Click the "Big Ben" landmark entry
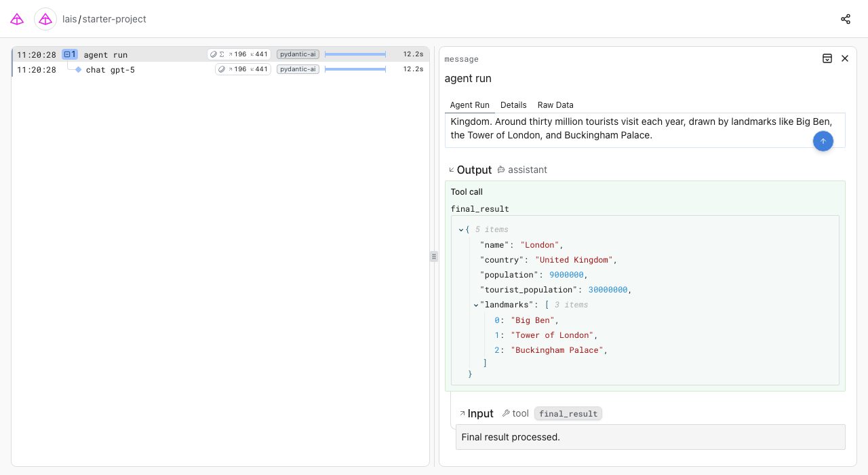The image size is (868, 475). [x=532, y=320]
